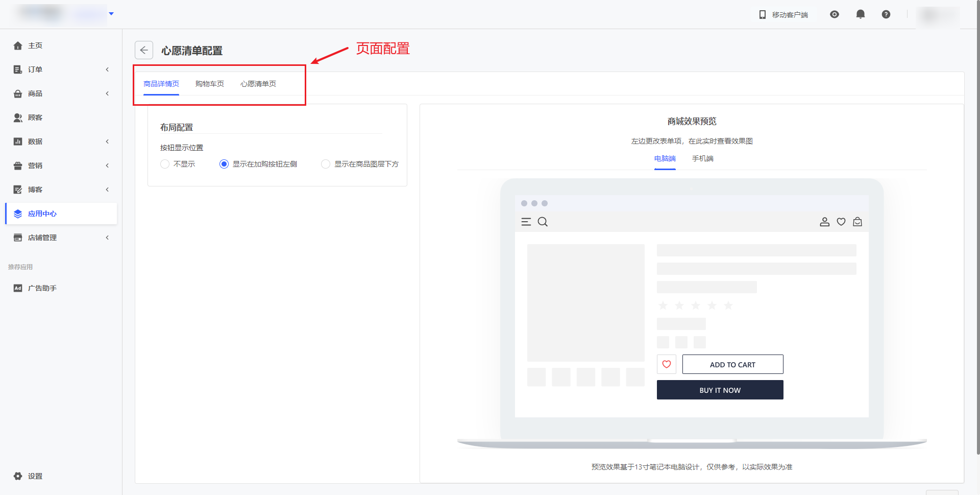This screenshot has height=495, width=980.
Task: Click the heart wishlist button beside ADD TO CART
Action: tap(666, 364)
